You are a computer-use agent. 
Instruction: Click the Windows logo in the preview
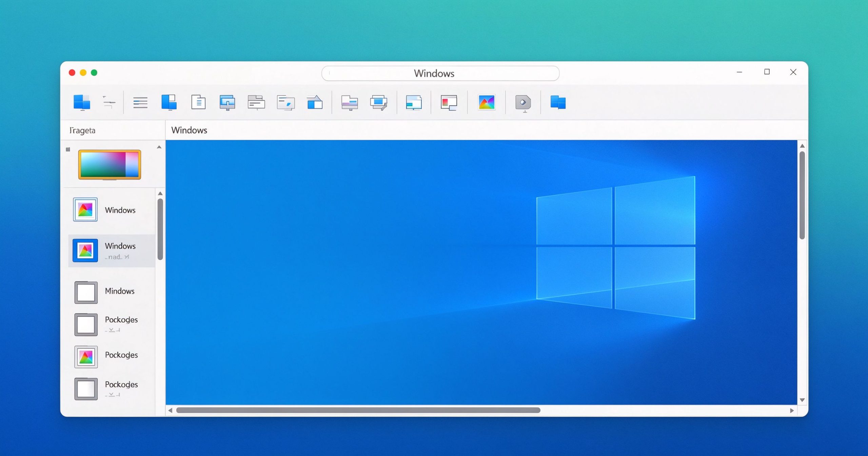pyautogui.click(x=616, y=248)
